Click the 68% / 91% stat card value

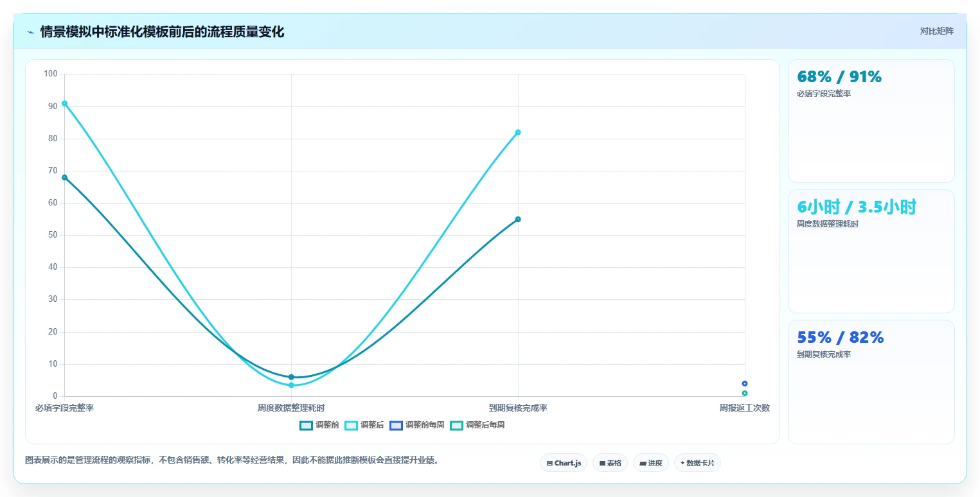839,76
